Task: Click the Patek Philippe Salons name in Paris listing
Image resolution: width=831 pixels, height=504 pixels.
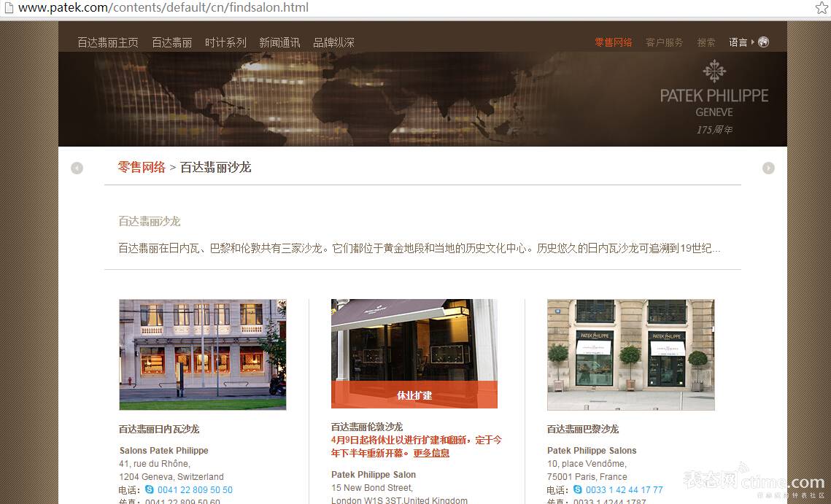Action: pyautogui.click(x=592, y=451)
